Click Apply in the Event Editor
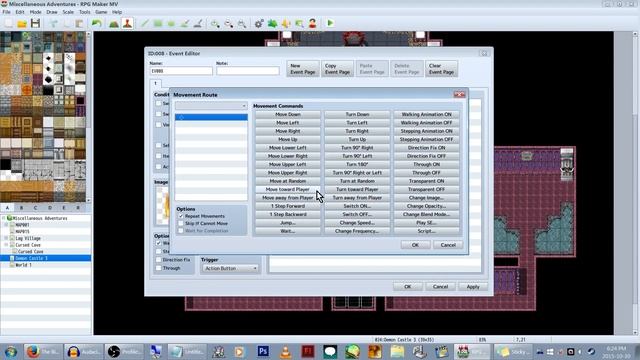The width and height of the screenshot is (640, 360). [x=473, y=287]
